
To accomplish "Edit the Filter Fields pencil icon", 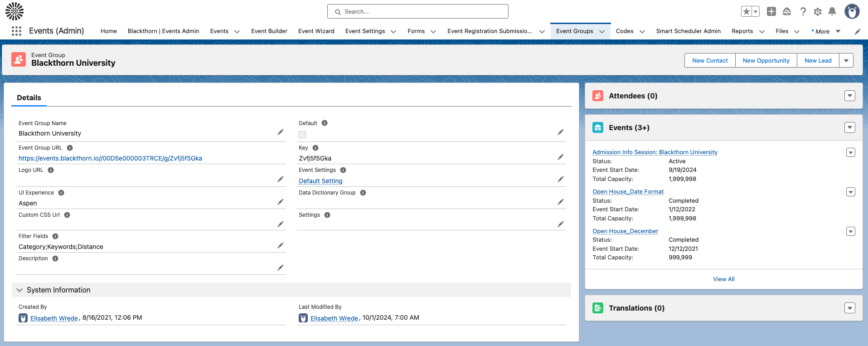I will [x=281, y=245].
